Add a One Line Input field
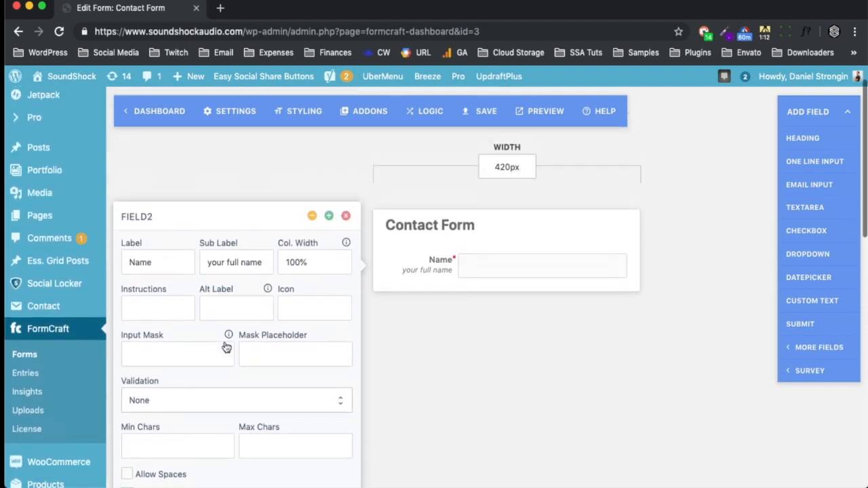The image size is (868, 488). [x=818, y=161]
